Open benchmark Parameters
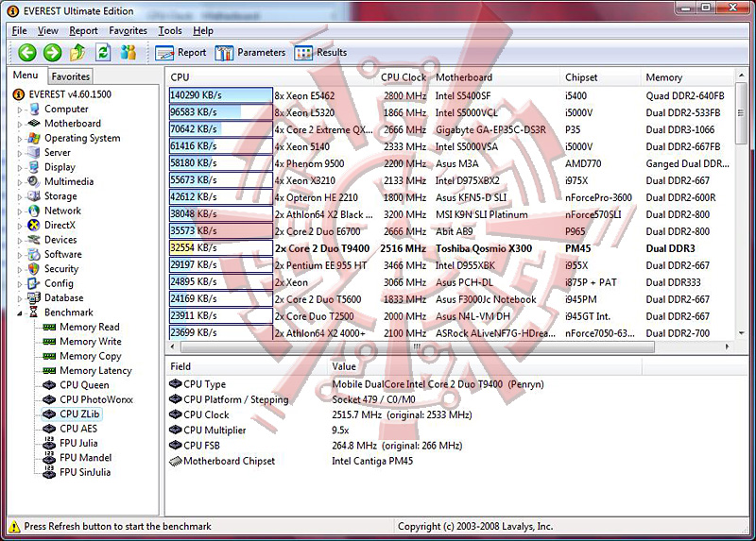This screenshot has height=541, width=756. point(250,53)
